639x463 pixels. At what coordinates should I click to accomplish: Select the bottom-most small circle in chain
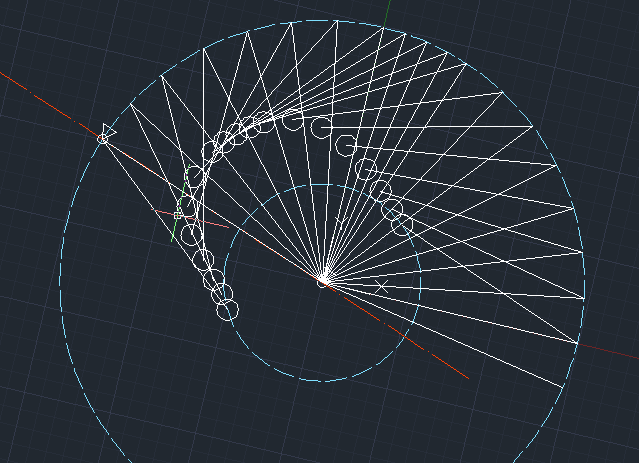pos(227,310)
